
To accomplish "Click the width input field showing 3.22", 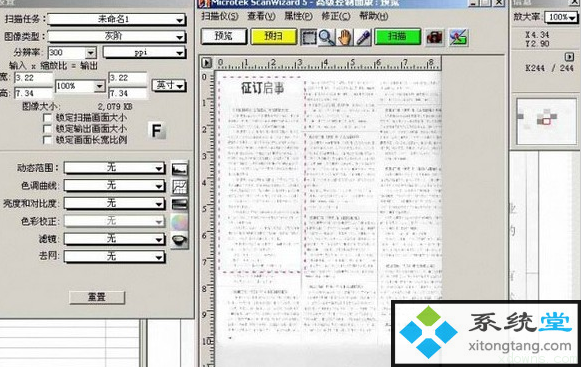I will coord(33,78).
